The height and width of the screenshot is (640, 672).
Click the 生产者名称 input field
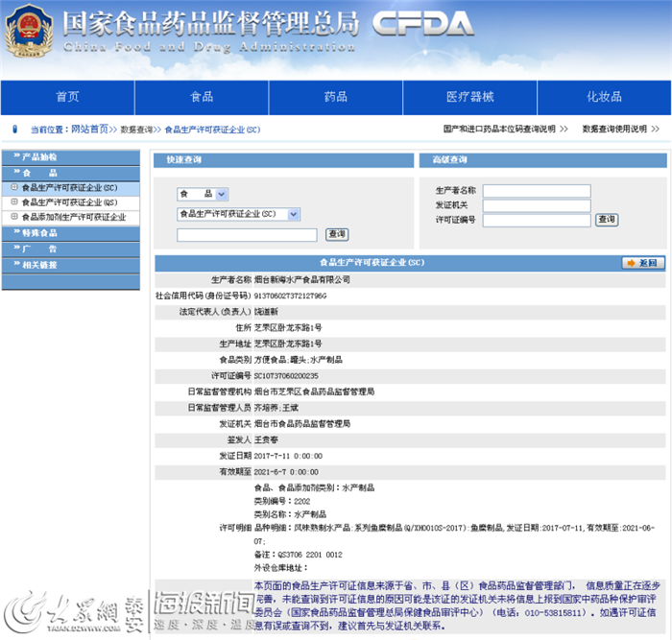point(536,191)
